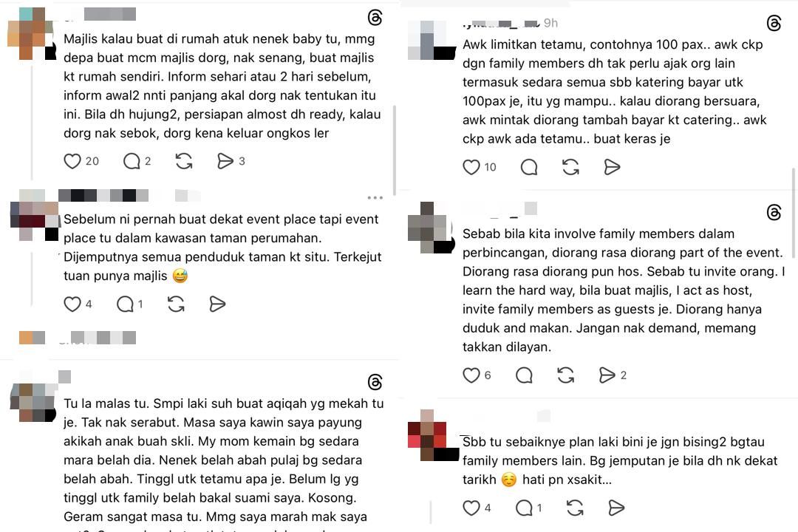Open Threads logo on the 'Awk limitkan tetamu' post
798x532 pixels.
click(x=774, y=23)
